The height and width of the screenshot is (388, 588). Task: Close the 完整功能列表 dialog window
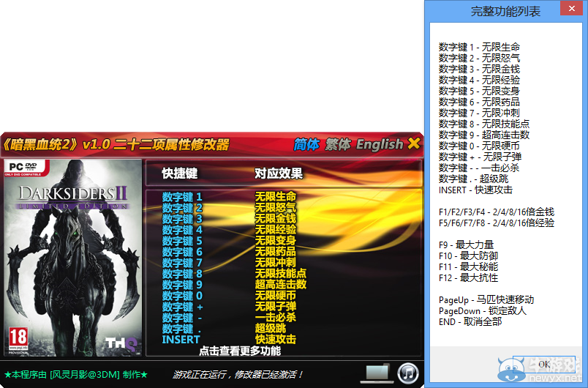(571, 8)
